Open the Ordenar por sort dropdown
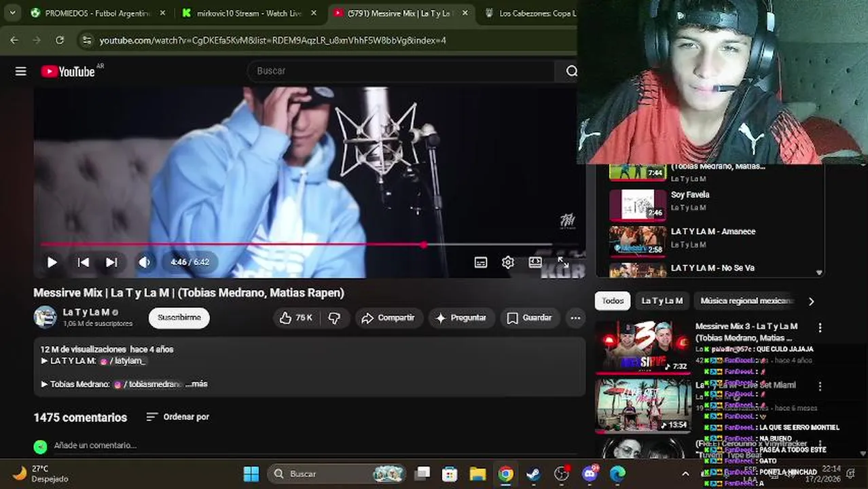 pos(178,416)
